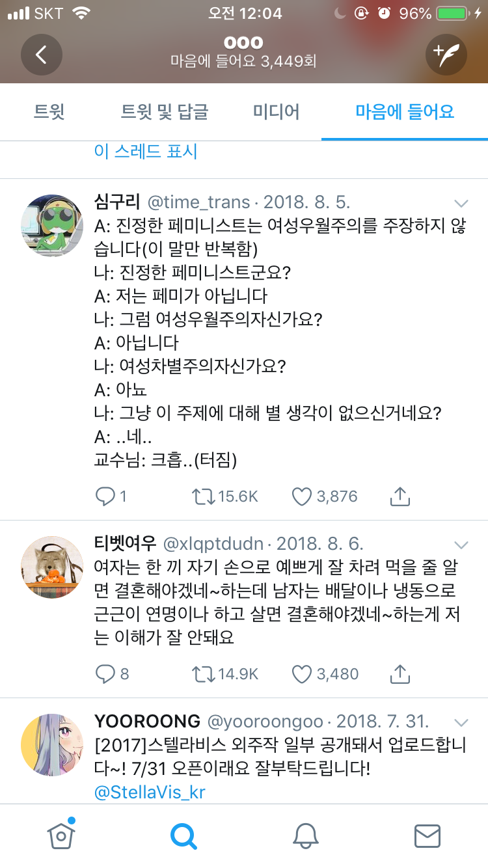Open the search tab in bottom bar
This screenshot has width=488, height=868.
click(183, 835)
